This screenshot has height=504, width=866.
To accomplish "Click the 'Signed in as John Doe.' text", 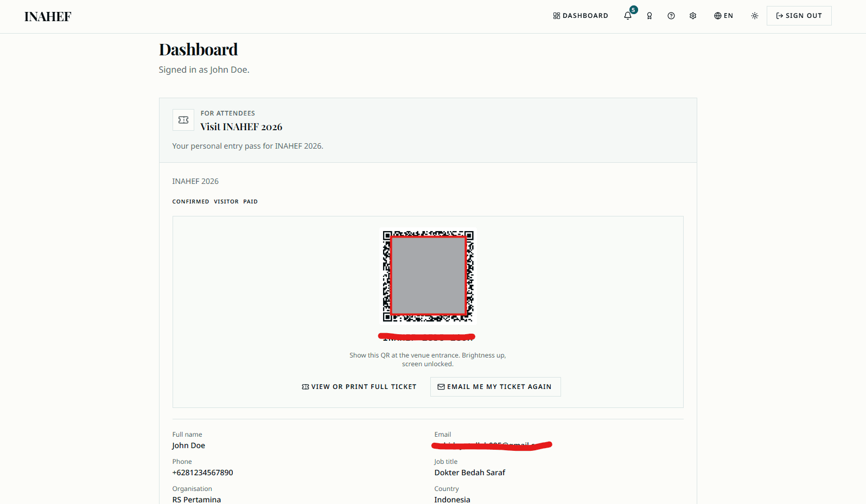I will pyautogui.click(x=204, y=70).
